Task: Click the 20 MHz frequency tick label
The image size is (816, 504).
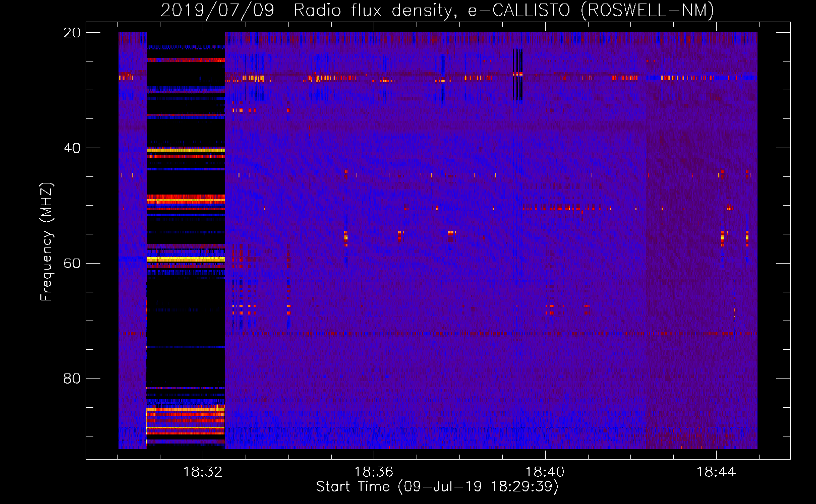Action: pos(72,33)
